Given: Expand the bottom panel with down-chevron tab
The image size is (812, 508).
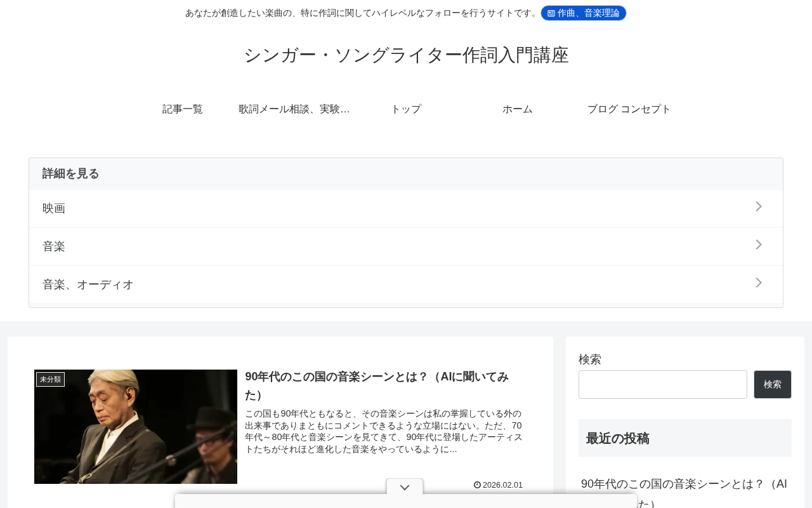Looking at the screenshot, I should point(405,487).
